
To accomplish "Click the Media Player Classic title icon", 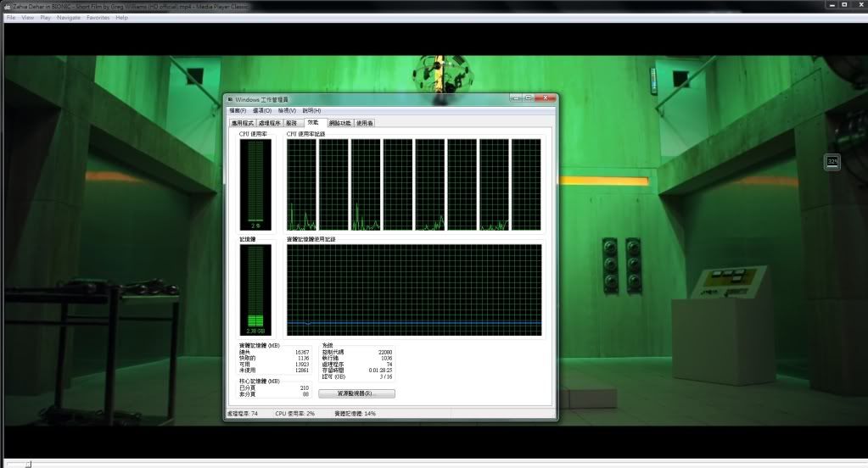I will pos(6,5).
